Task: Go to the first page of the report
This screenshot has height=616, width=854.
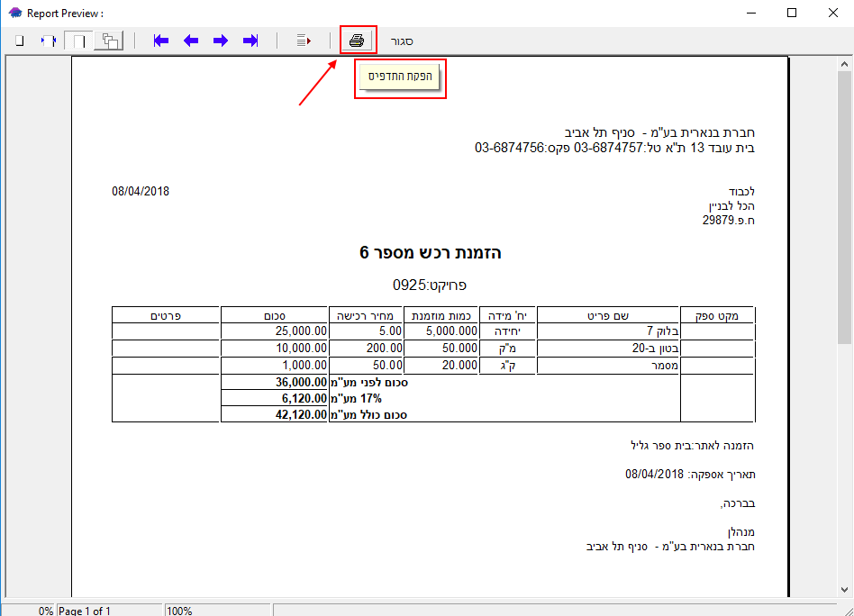Action: pyautogui.click(x=161, y=41)
